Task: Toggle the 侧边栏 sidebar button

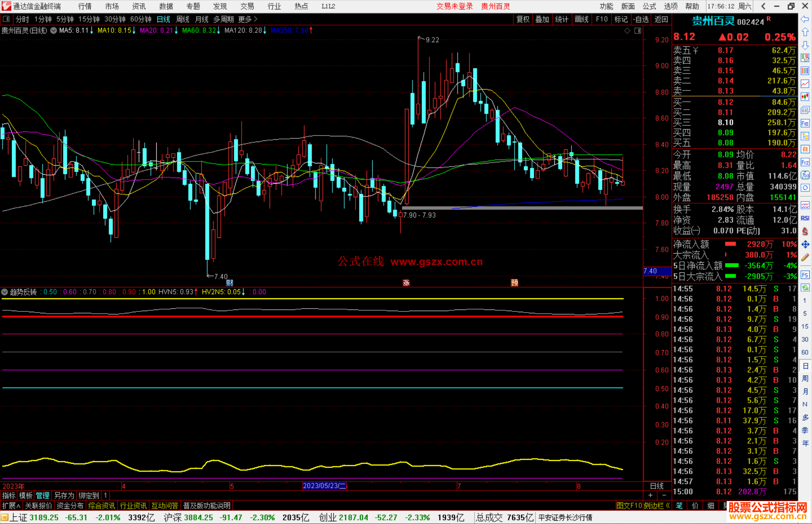Action: pyautogui.click(x=656, y=506)
